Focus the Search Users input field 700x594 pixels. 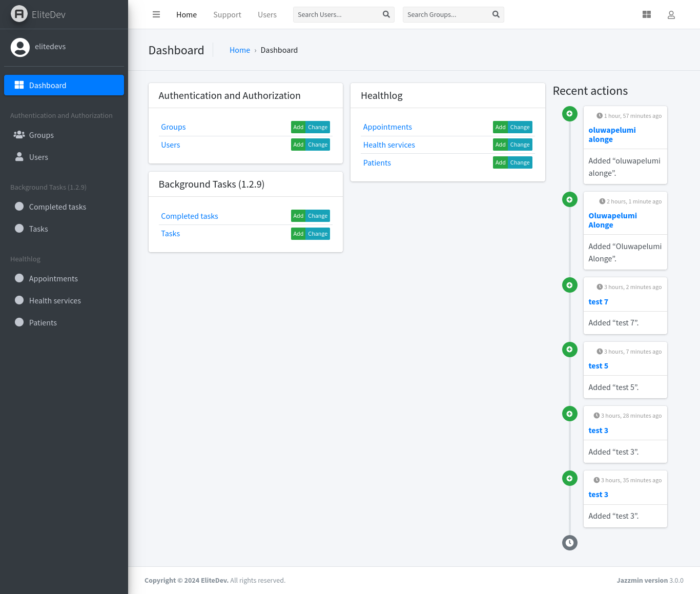click(x=337, y=14)
